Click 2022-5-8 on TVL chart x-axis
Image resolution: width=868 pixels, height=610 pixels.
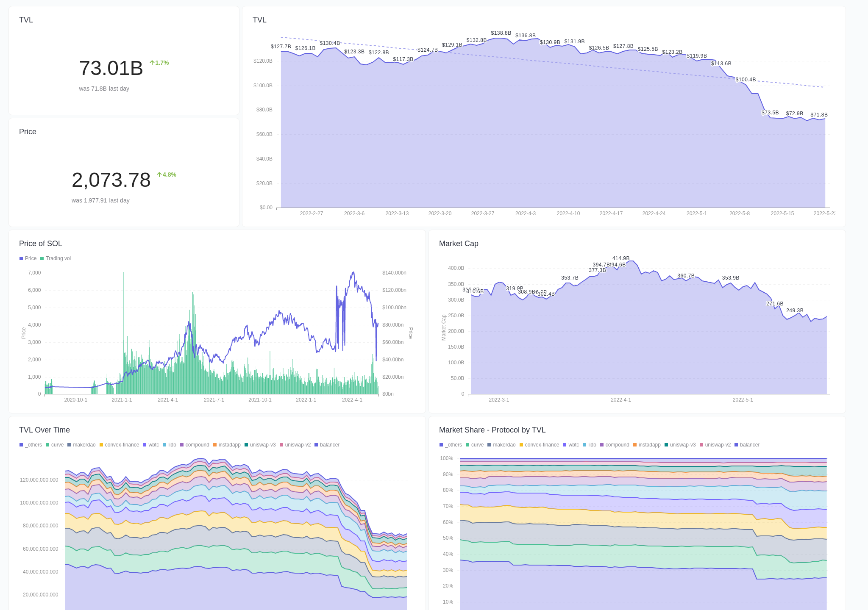point(740,213)
